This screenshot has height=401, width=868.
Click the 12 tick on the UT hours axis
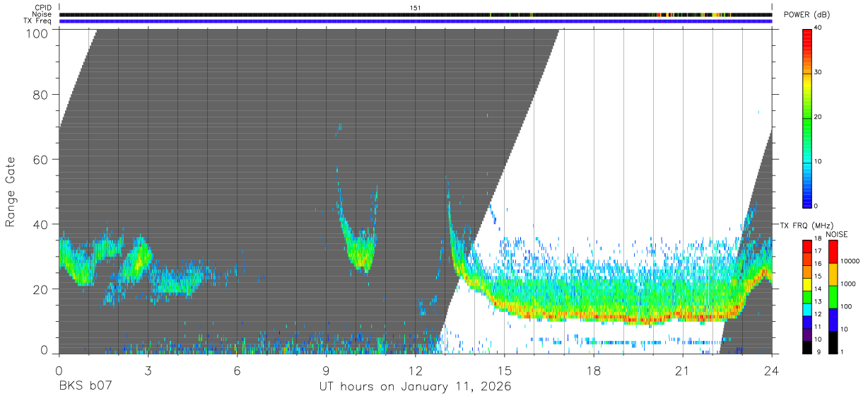click(415, 371)
